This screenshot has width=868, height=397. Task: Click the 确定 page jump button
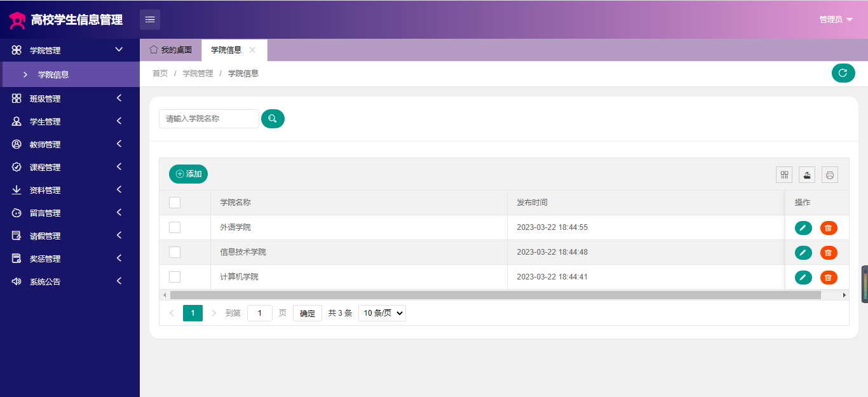pos(308,313)
